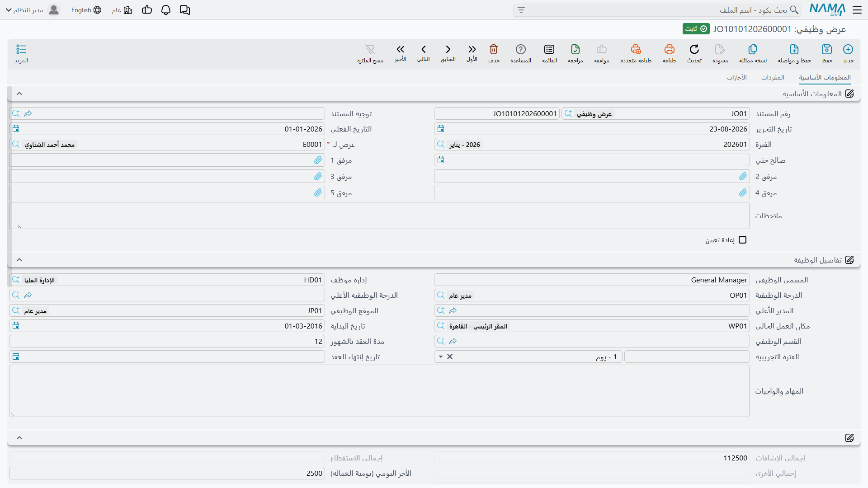
Task: Switch language to English
Action: (86, 10)
